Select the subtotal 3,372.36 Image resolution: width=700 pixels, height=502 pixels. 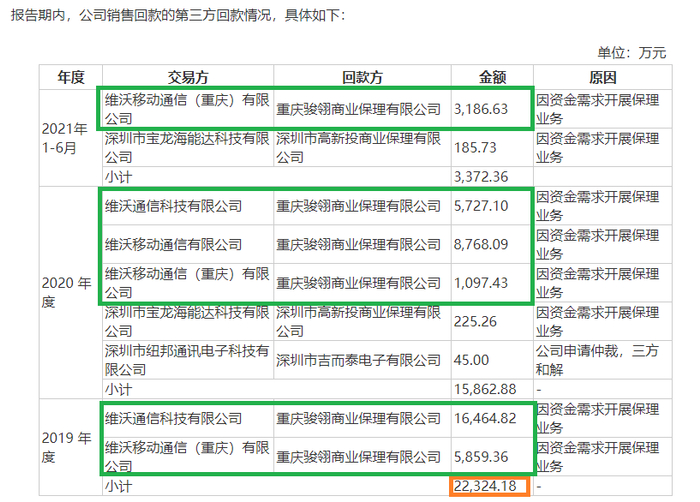[x=481, y=177]
